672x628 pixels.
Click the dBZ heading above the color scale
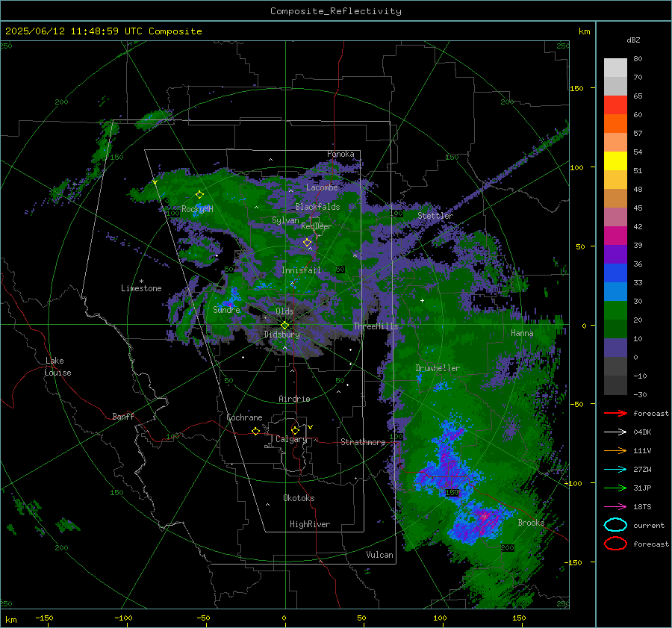(x=633, y=40)
